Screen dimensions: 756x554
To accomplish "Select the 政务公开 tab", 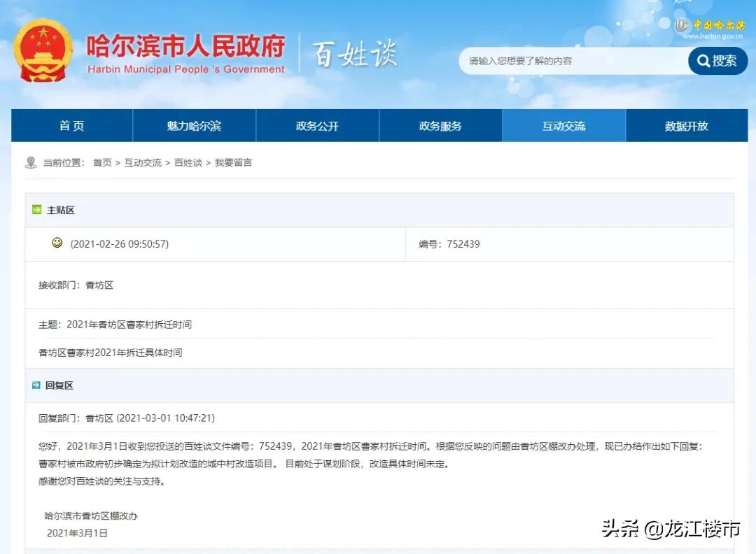I will pyautogui.click(x=318, y=125).
